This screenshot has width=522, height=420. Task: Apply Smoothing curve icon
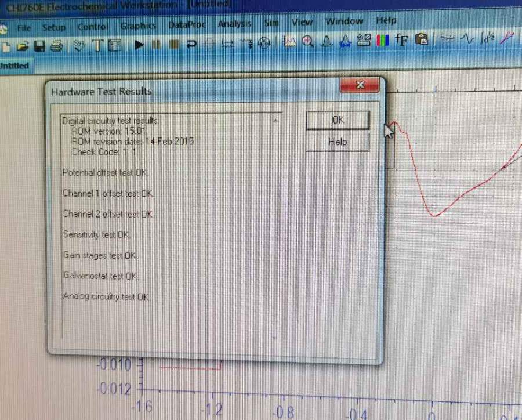tap(447, 39)
